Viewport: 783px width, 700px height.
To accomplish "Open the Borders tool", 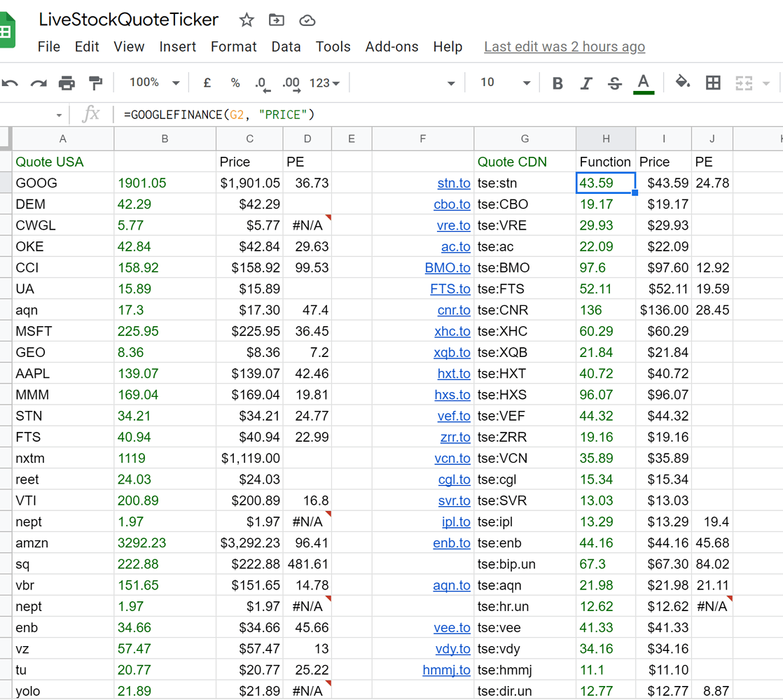I will pyautogui.click(x=713, y=83).
